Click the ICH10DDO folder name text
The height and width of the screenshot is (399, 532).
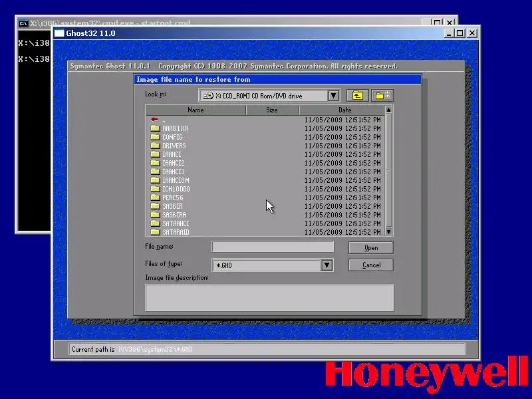click(x=176, y=189)
